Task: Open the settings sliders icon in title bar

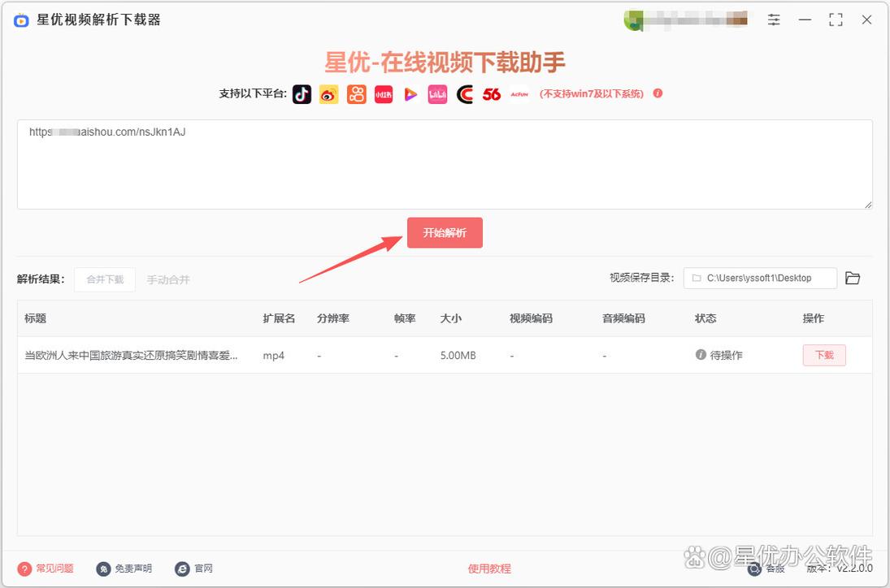Action: [x=774, y=19]
